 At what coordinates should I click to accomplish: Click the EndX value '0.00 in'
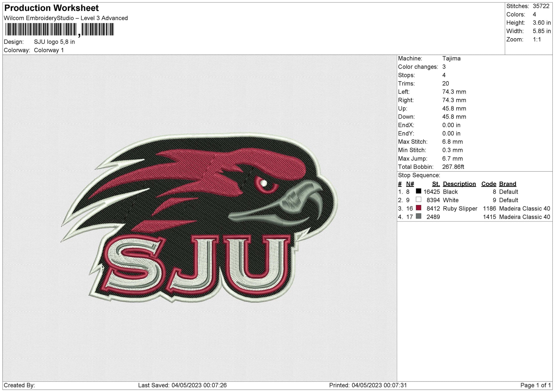451,125
